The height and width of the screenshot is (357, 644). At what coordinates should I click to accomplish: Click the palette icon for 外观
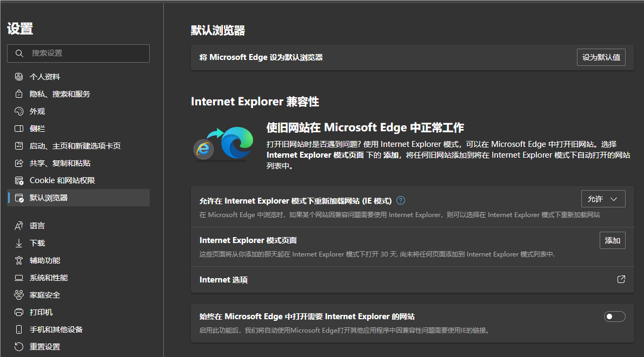19,111
